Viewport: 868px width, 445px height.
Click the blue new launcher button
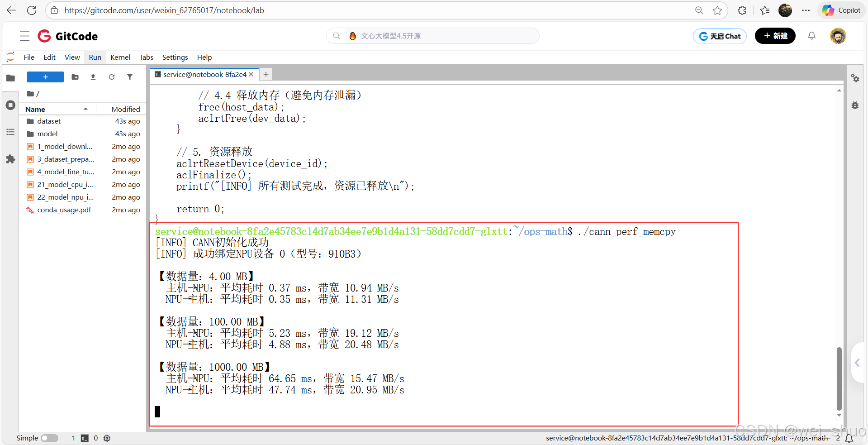click(45, 77)
